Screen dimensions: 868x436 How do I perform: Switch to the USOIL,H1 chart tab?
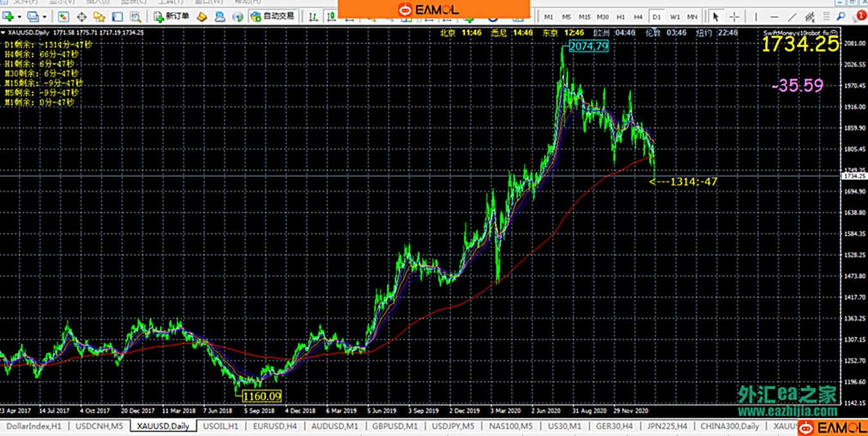tap(221, 426)
